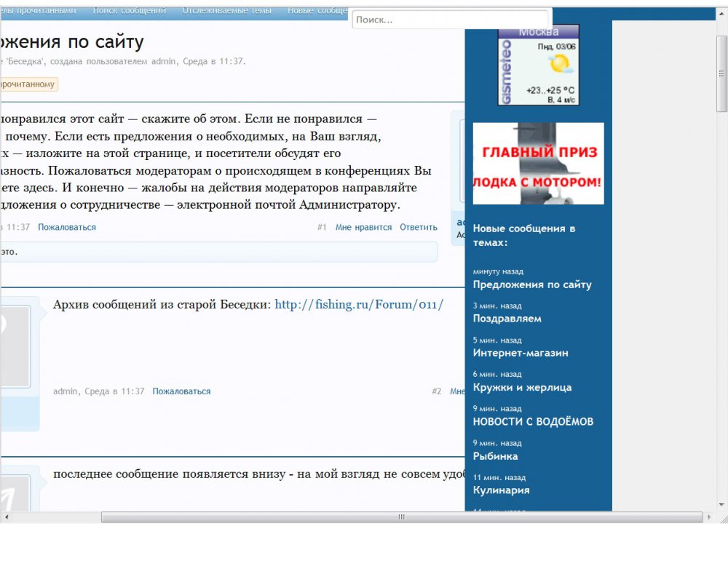Click 'Пожаловаться' under the second post
The width and height of the screenshot is (728, 566).
[x=181, y=391]
